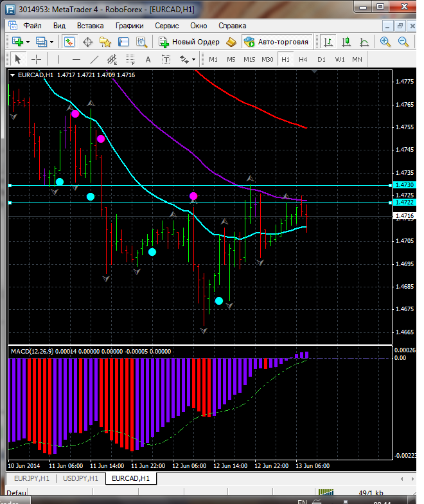Switch timeframe to H4

[x=303, y=59]
